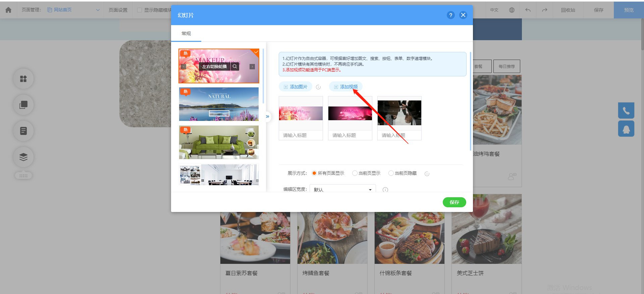Click the 每日推荐 tab in background page

click(506, 66)
